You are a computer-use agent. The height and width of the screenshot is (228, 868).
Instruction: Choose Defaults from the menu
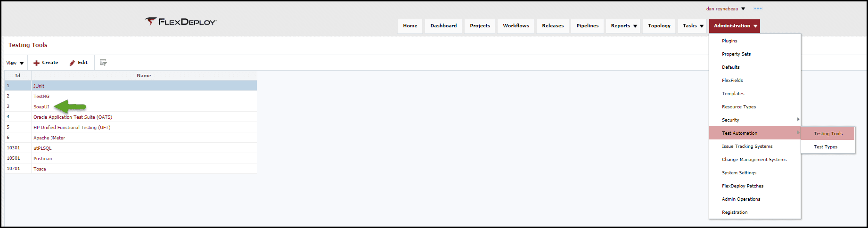pyautogui.click(x=755, y=67)
